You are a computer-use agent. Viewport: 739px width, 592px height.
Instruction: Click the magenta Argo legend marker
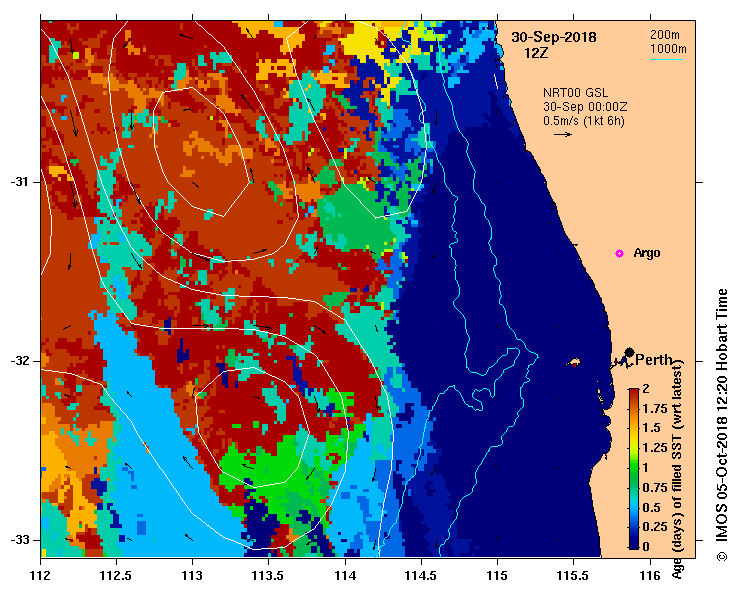point(619,254)
